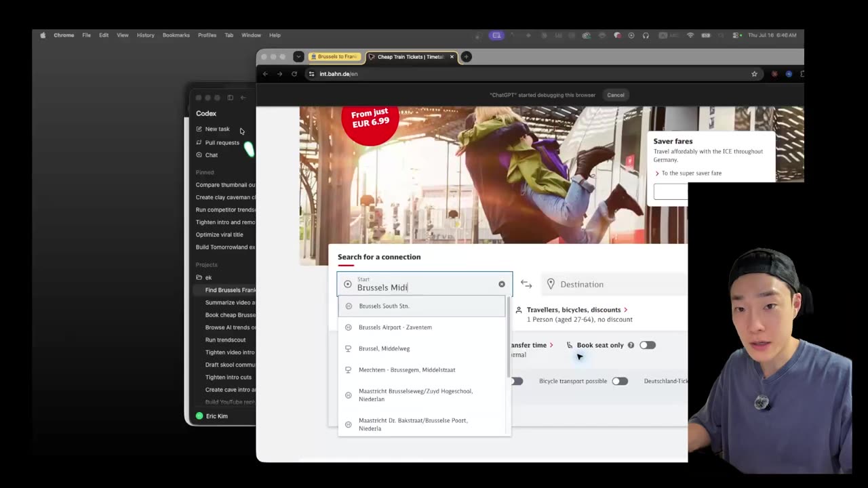Open Summarize video task
The width and height of the screenshot is (868, 488).
coord(230,302)
